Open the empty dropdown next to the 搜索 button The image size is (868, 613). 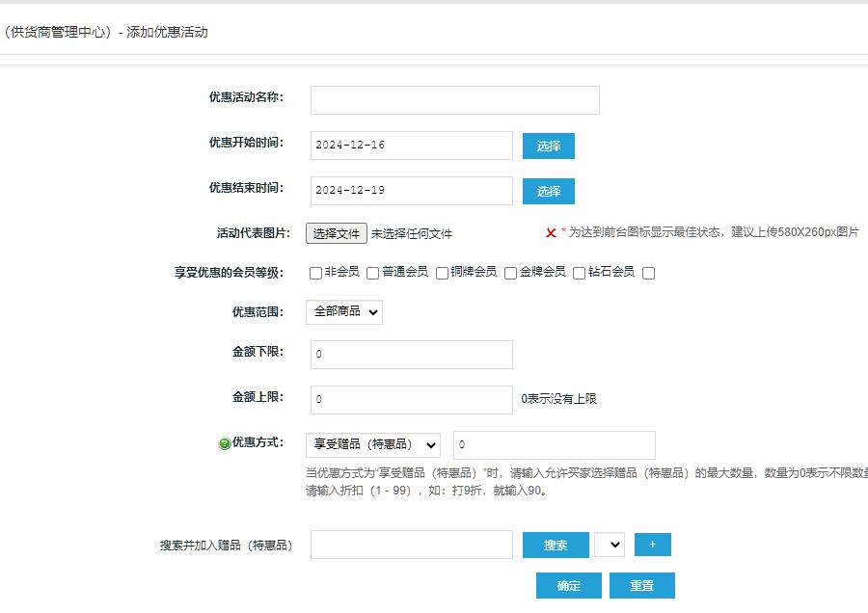[x=610, y=544]
